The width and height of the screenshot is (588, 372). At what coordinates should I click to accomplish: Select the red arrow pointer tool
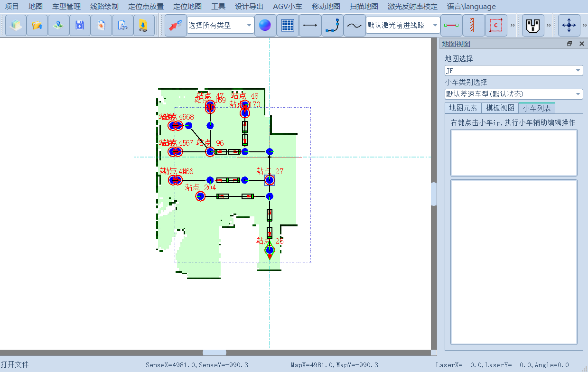(176, 25)
